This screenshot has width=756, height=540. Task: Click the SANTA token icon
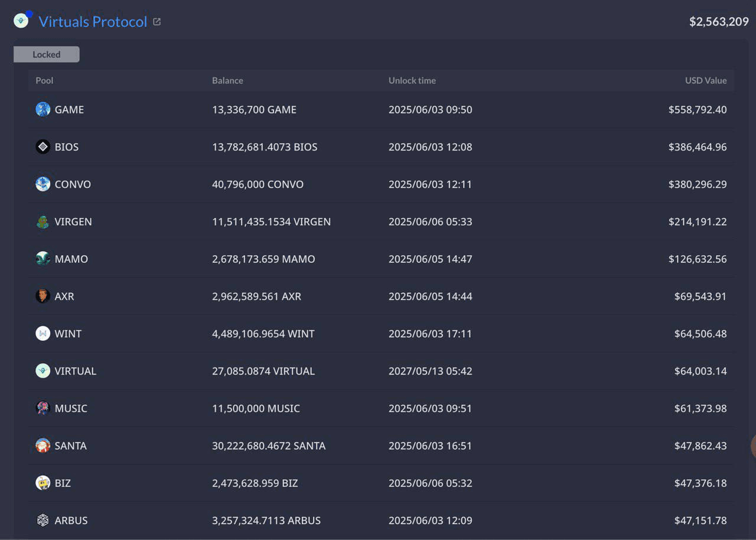pyautogui.click(x=43, y=445)
